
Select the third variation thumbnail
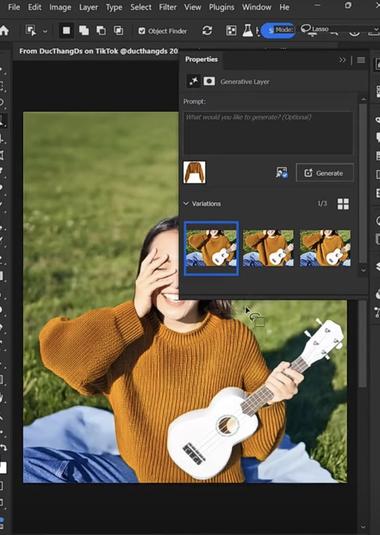tap(325, 248)
